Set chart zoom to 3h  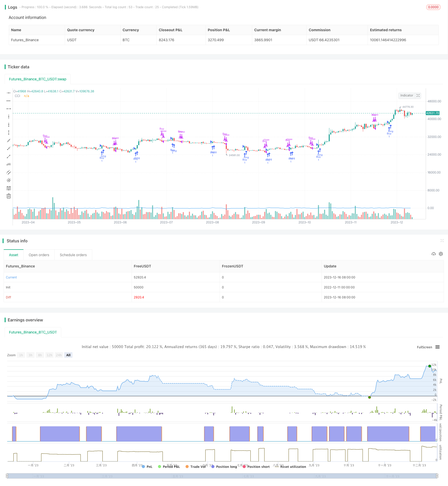coord(30,355)
